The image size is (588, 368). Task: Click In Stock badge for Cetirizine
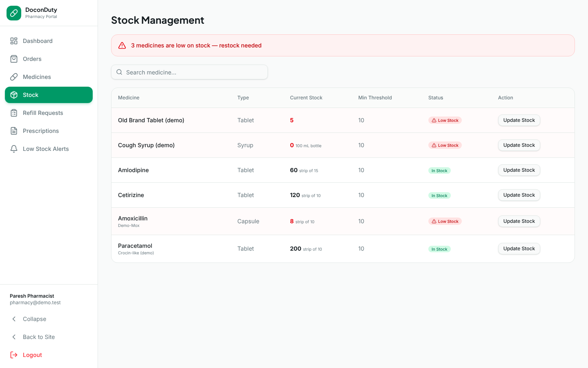(439, 195)
